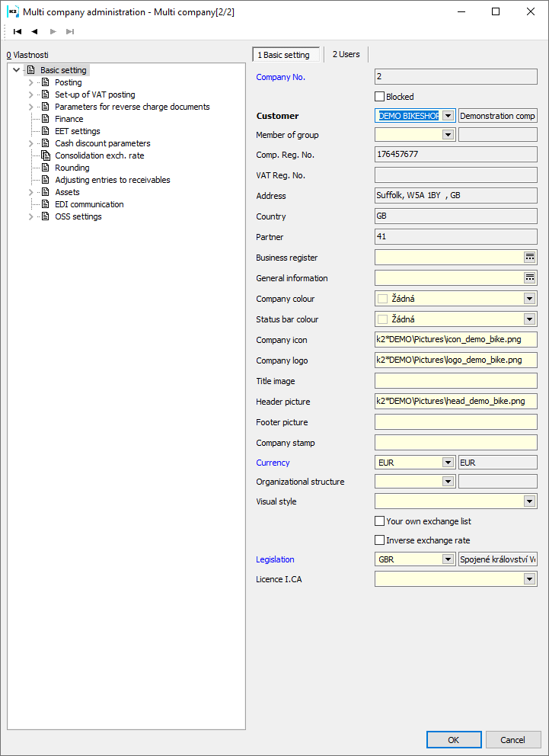
Task: Open the Customer dropdown arrow
Action: [448, 116]
